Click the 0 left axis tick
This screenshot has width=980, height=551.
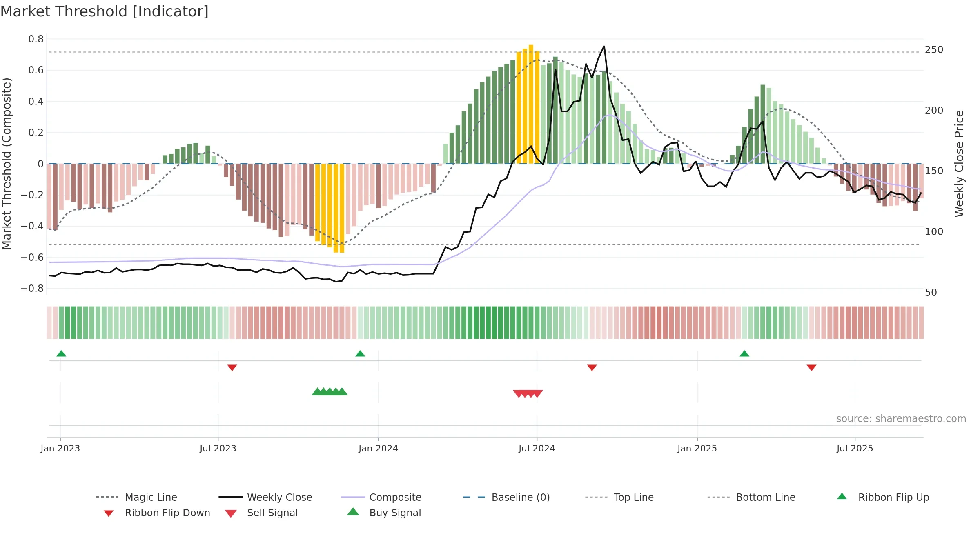click(x=40, y=164)
